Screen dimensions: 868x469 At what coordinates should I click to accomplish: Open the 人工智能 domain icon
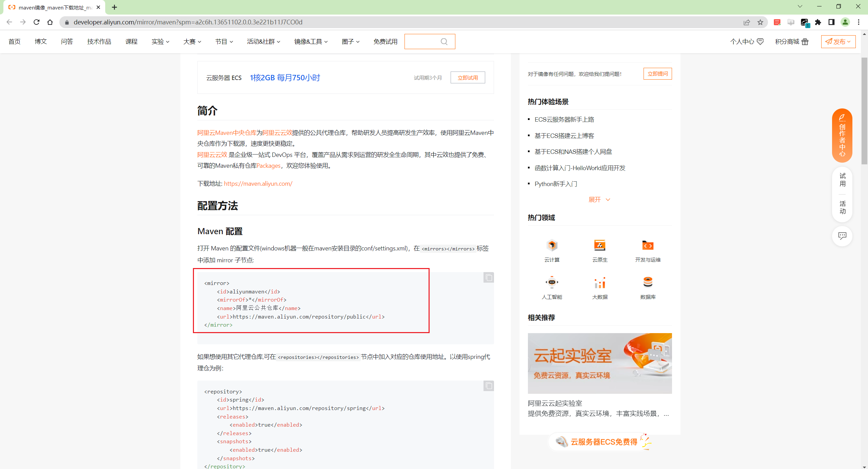552,282
